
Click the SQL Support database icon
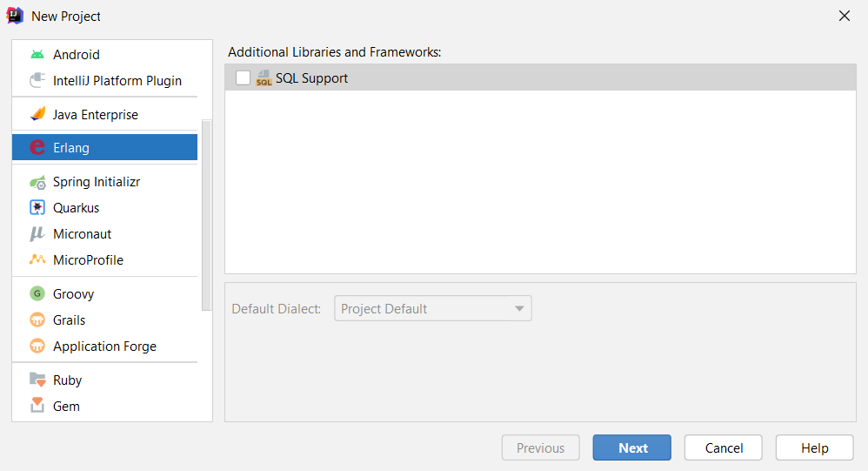click(264, 78)
